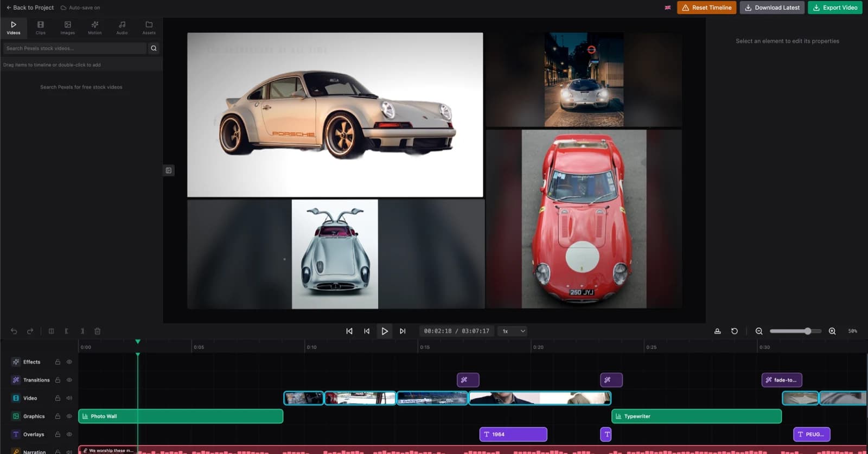Mute the Video track
868x454 pixels.
pos(69,398)
